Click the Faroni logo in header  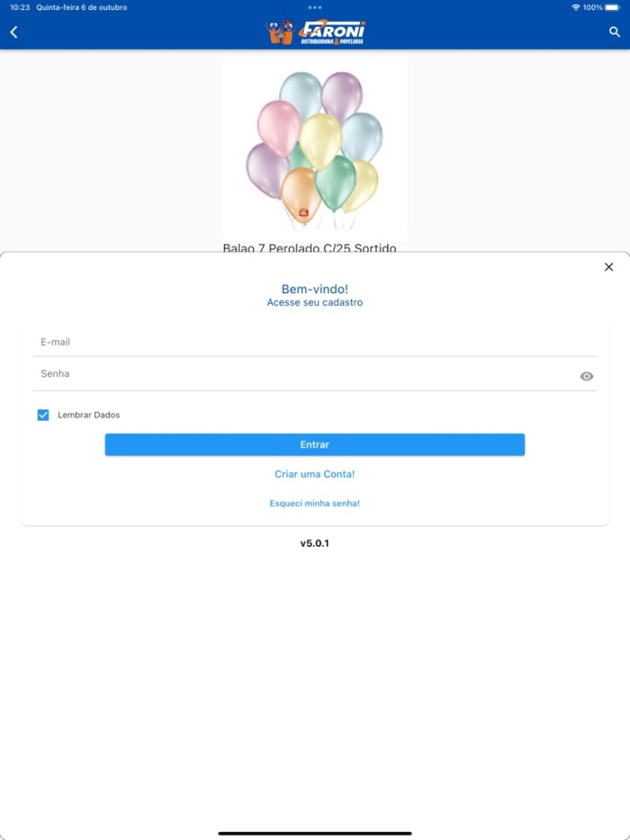316,32
